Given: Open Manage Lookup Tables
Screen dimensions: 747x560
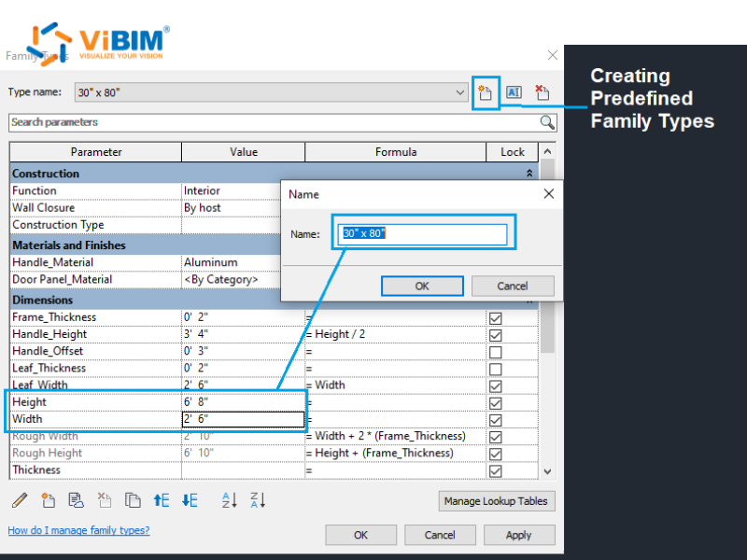Looking at the screenshot, I should coord(496,501).
